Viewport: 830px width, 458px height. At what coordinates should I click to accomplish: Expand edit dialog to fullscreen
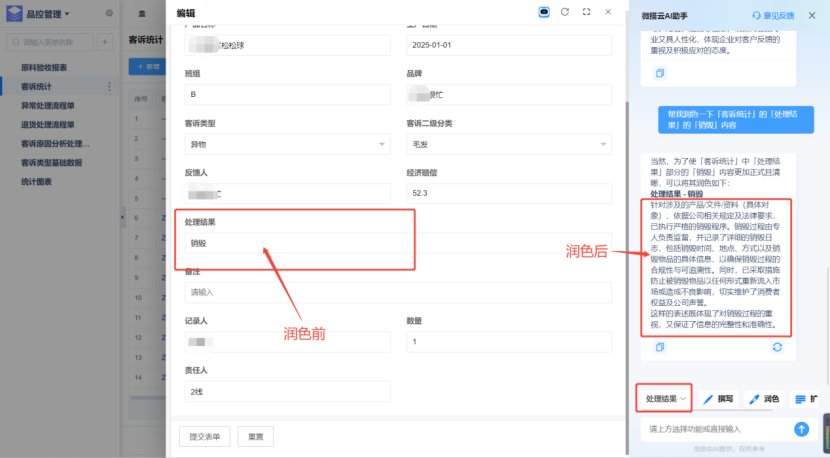[587, 12]
